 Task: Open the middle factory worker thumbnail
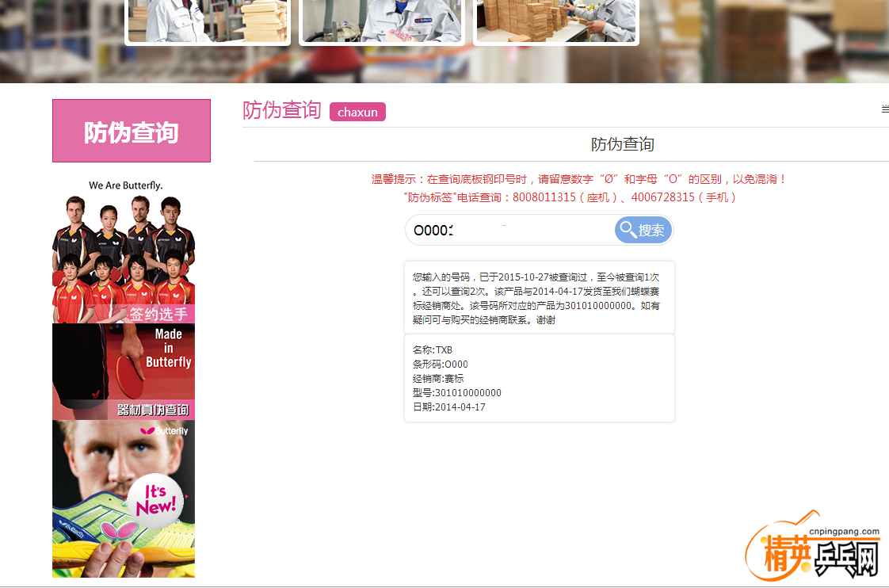(382, 21)
